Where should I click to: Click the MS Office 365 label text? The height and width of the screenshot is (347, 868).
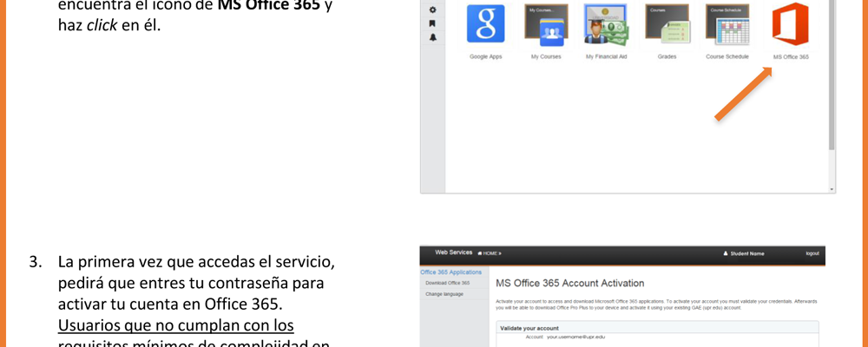click(791, 57)
